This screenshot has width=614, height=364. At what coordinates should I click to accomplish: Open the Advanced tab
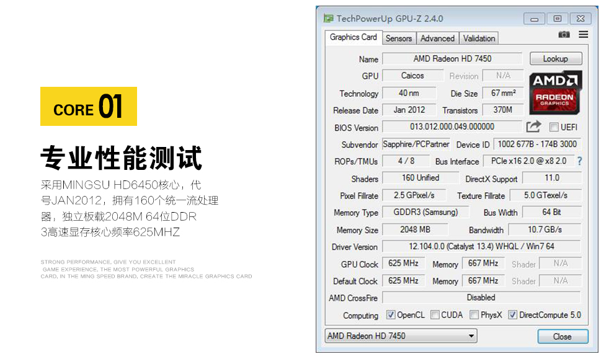[437, 38]
